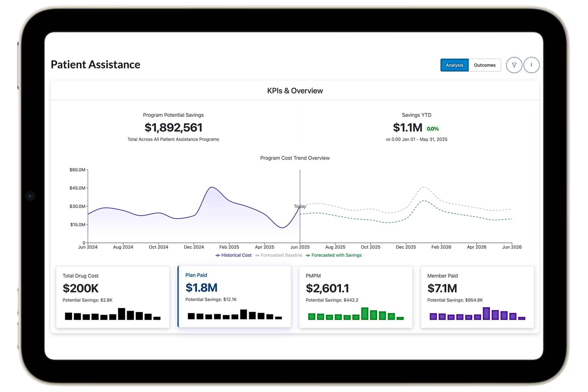Switch to the Outcomes tab
The width and height of the screenshot is (588, 392).
point(484,65)
